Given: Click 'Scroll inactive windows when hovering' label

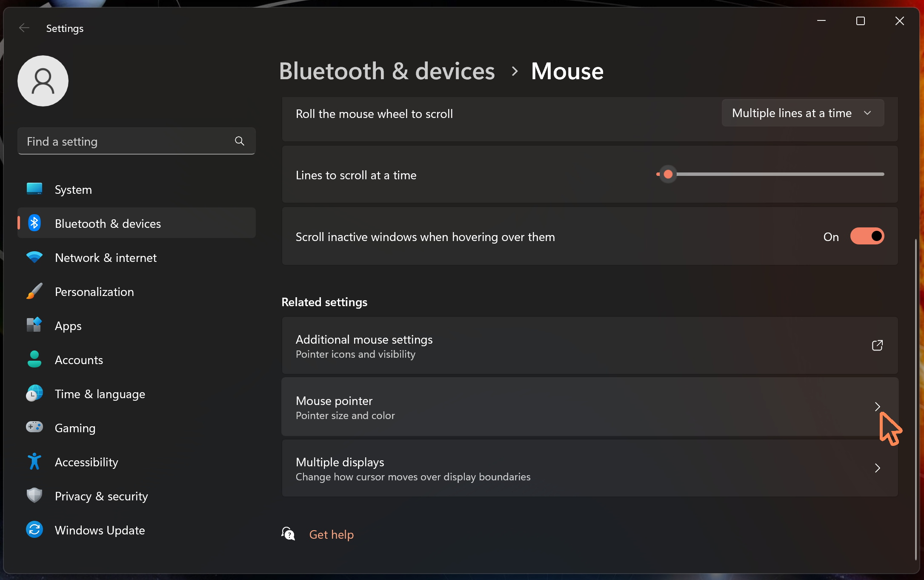Looking at the screenshot, I should coord(425,237).
